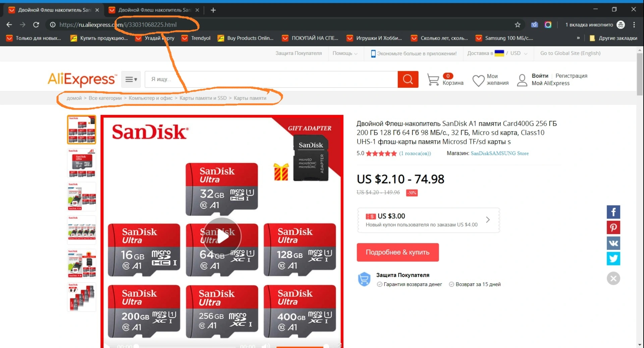The width and height of the screenshot is (644, 348).
Task: Open a new browser tab
Action: tap(213, 10)
